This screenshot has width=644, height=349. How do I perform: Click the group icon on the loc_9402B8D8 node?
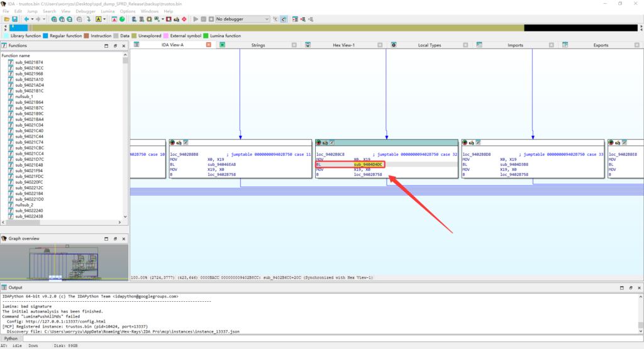(478, 143)
